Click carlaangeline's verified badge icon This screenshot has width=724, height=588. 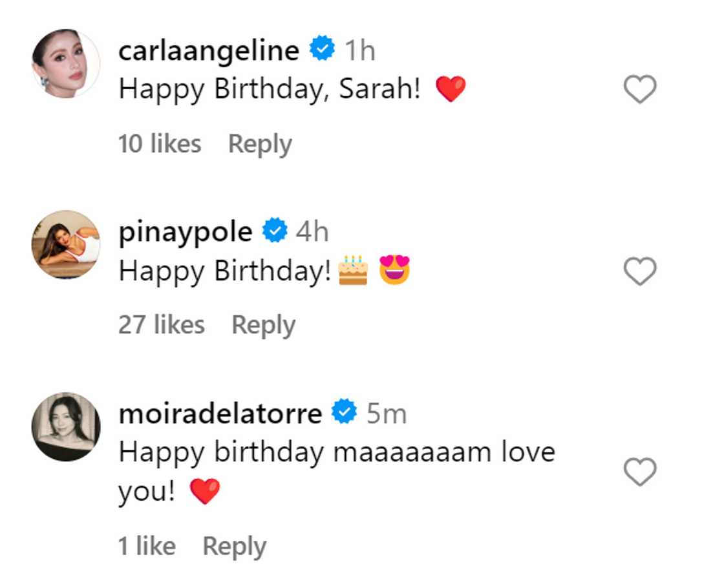tap(322, 49)
